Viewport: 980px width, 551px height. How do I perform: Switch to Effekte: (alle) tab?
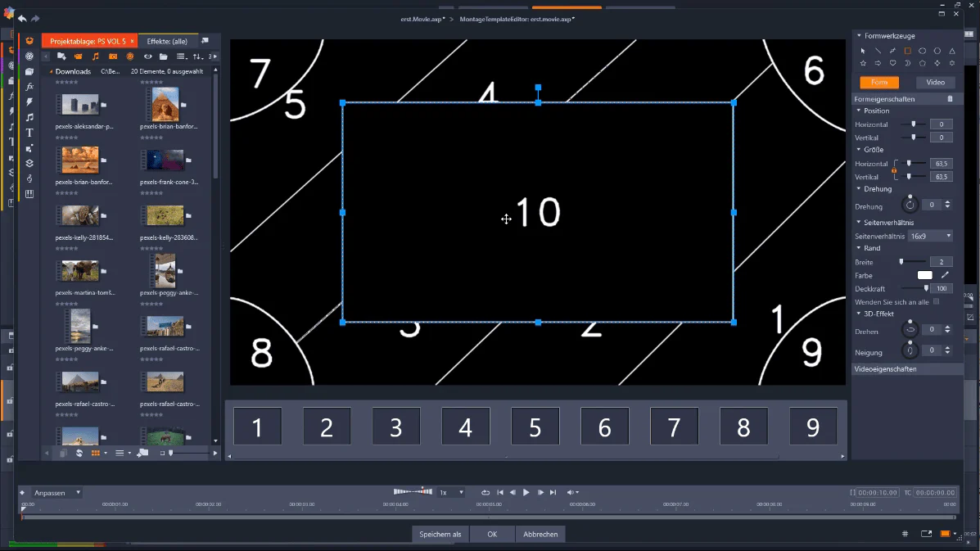(167, 41)
